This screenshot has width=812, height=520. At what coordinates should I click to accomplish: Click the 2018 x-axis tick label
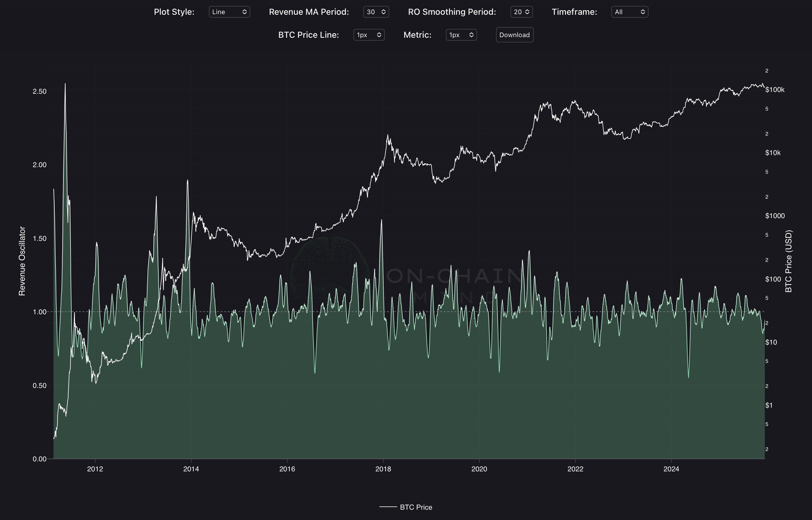click(x=383, y=469)
